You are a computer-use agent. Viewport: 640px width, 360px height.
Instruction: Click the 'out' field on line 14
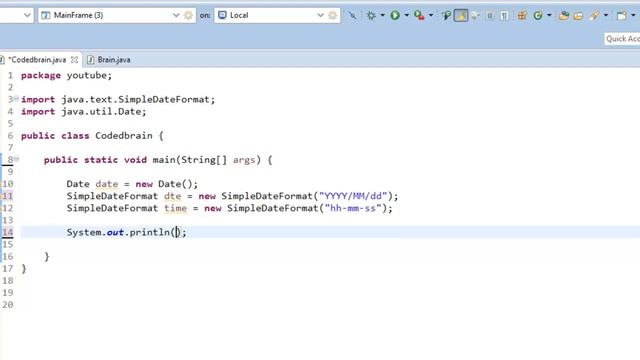coord(115,232)
